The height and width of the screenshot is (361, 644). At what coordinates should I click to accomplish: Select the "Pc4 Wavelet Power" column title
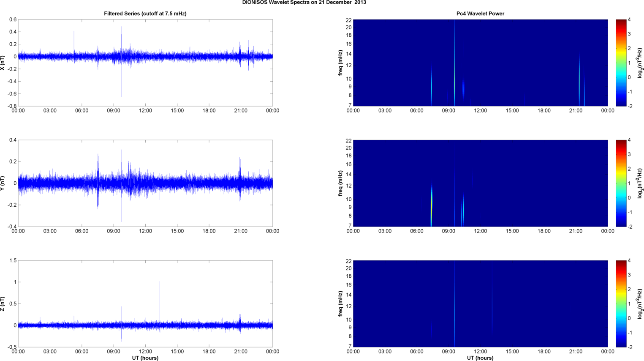tap(480, 14)
